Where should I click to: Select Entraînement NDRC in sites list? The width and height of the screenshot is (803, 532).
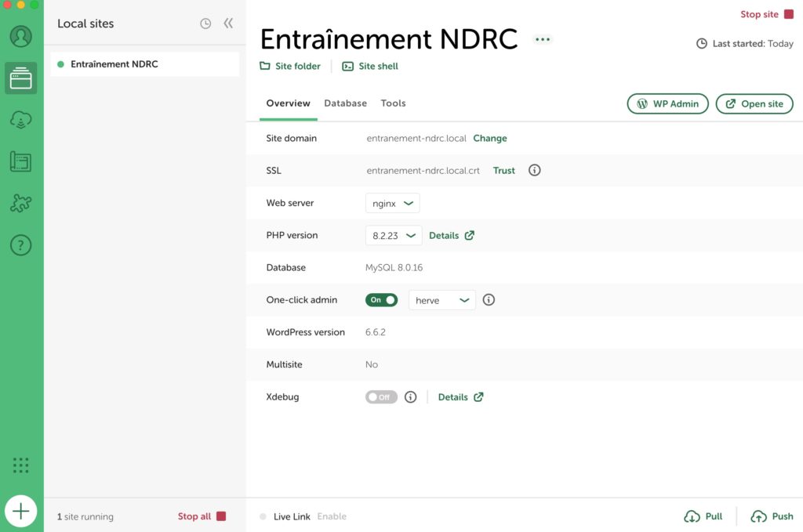tap(145, 64)
